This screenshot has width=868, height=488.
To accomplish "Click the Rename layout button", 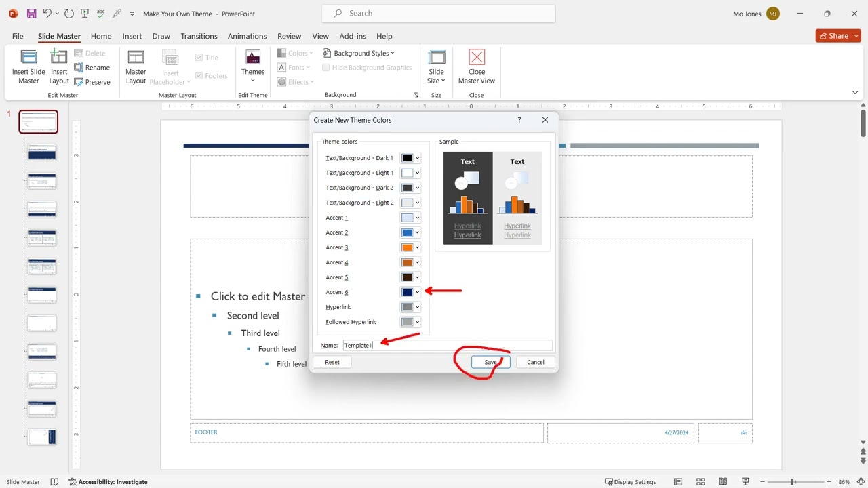I will point(92,68).
